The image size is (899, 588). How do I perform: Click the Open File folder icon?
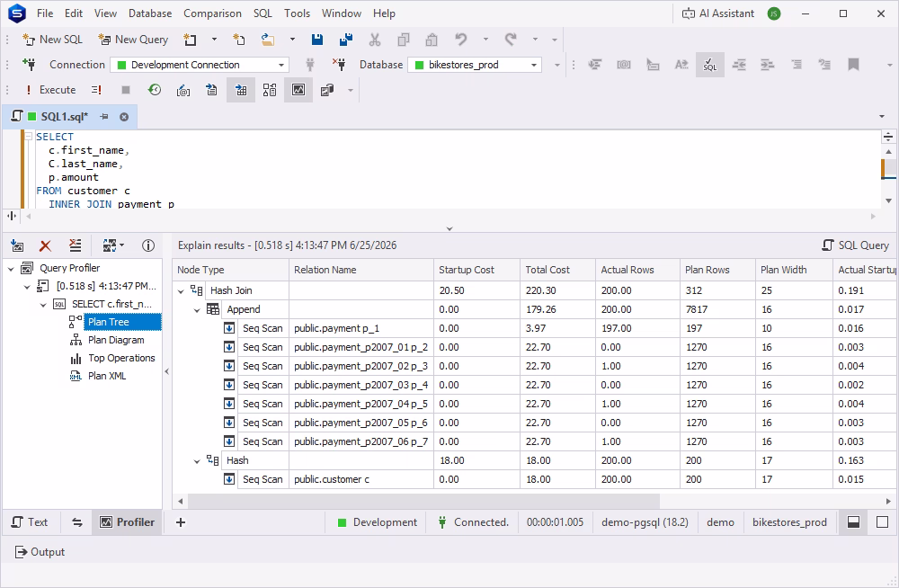267,39
